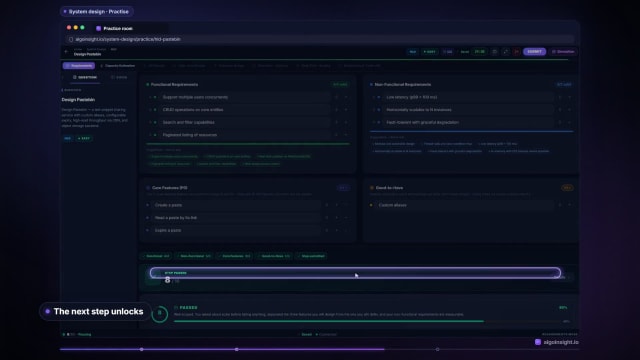This screenshot has height=360, width=640.
Task: Focus the algoinsight.io address bar
Action: pos(320,39)
